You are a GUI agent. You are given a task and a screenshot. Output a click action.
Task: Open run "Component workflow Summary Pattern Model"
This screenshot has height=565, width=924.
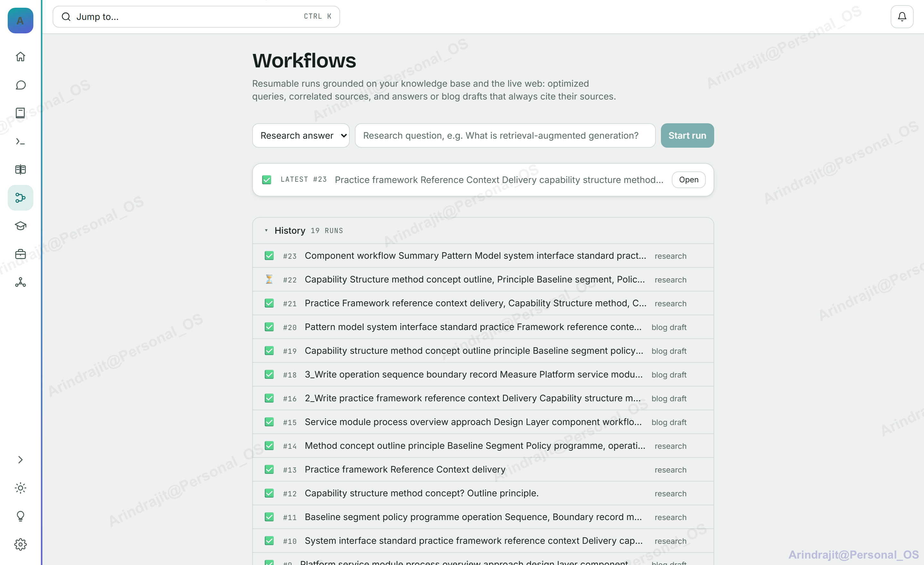click(x=483, y=256)
